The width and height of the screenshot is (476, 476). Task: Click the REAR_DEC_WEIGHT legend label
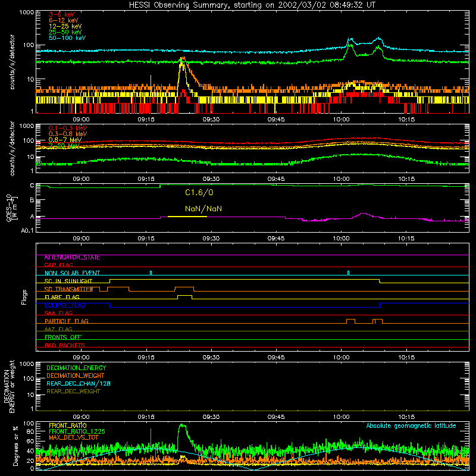tap(73, 392)
